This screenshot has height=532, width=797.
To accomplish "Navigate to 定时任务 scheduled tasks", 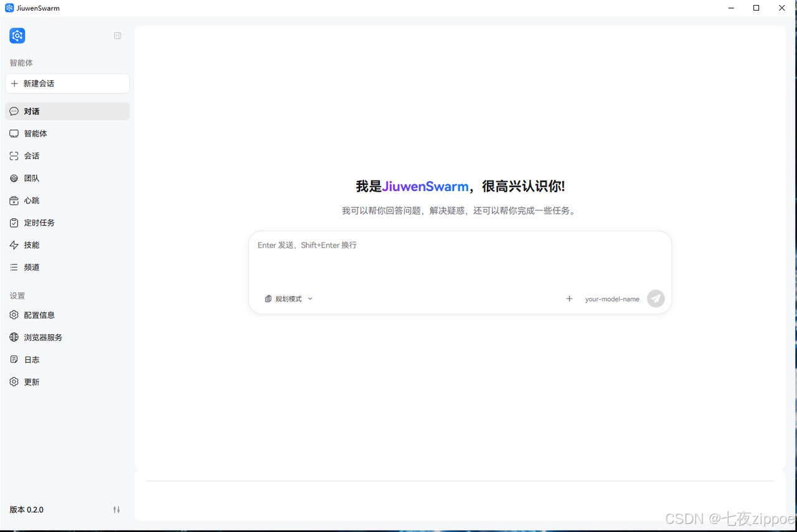I will click(x=67, y=223).
